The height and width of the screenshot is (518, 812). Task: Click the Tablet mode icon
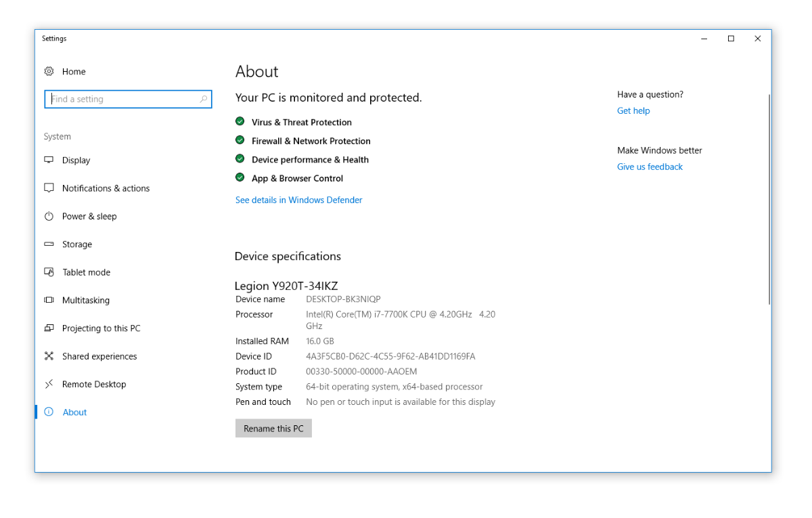[x=49, y=272]
